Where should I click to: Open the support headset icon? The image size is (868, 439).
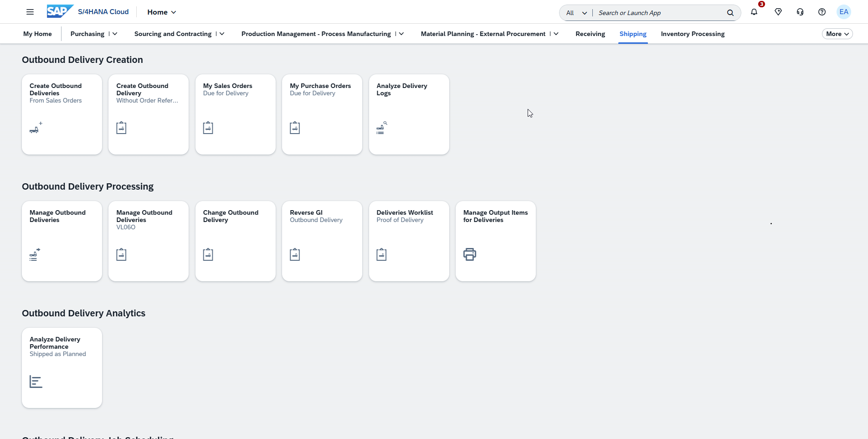click(800, 12)
